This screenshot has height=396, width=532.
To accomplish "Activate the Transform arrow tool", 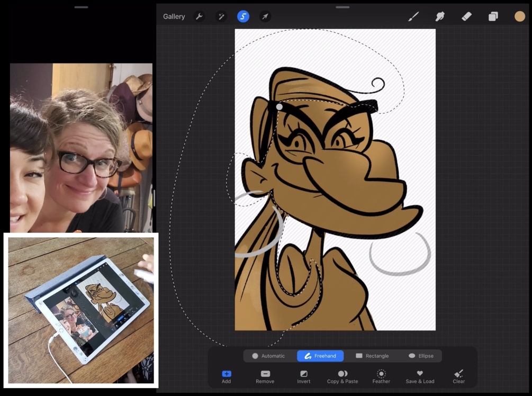I will point(265,16).
